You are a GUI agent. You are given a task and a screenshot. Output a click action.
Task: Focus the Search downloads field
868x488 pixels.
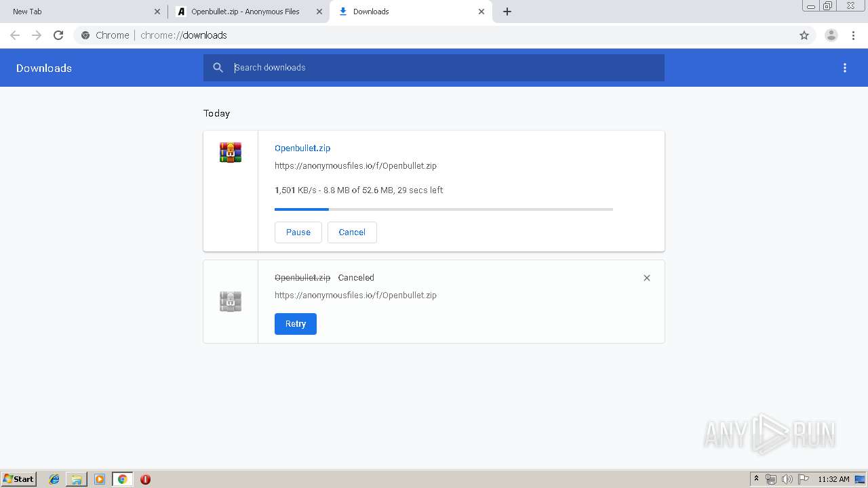pos(434,68)
